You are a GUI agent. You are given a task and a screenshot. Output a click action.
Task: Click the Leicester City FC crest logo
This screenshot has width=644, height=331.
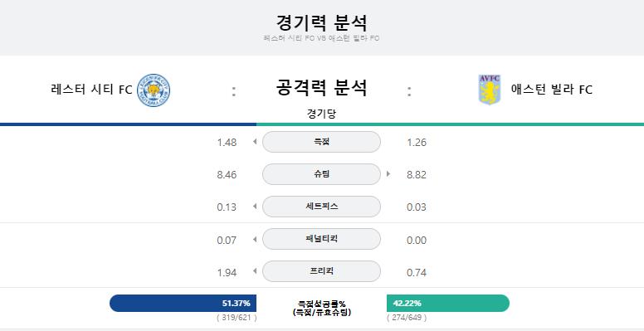(x=154, y=90)
